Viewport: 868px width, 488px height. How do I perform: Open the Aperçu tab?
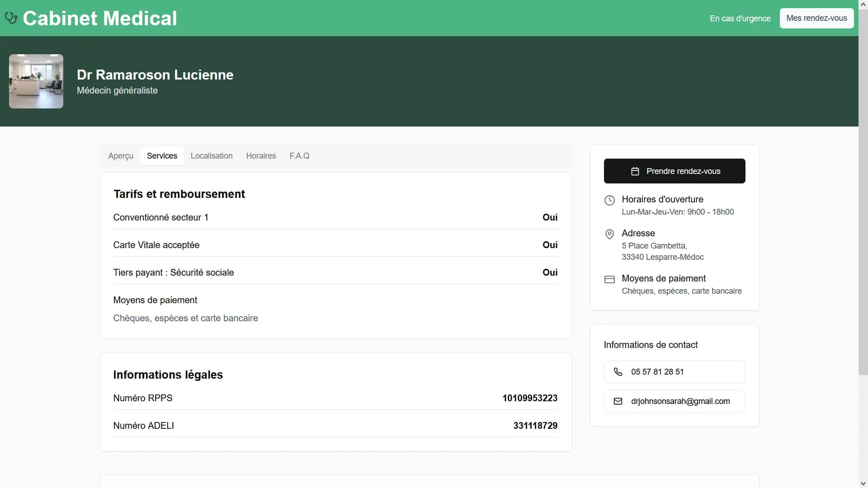[121, 156]
